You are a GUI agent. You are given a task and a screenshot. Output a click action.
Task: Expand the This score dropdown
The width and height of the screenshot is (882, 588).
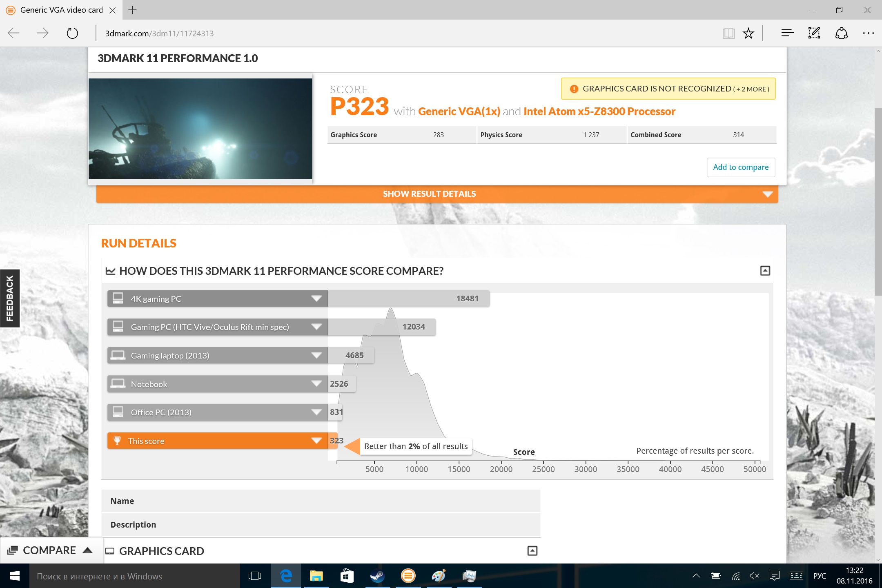pyautogui.click(x=316, y=441)
